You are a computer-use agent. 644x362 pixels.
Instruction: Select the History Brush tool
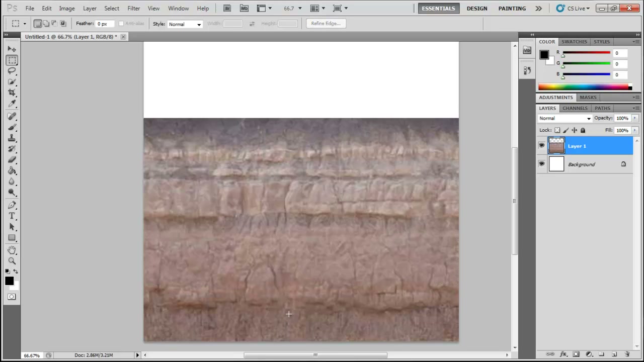click(12, 149)
